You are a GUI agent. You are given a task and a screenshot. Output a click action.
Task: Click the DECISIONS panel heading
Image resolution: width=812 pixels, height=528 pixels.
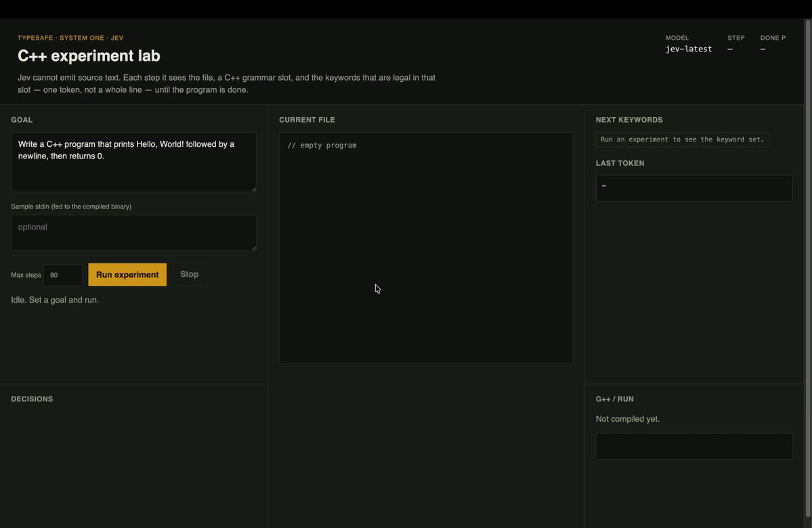click(32, 399)
